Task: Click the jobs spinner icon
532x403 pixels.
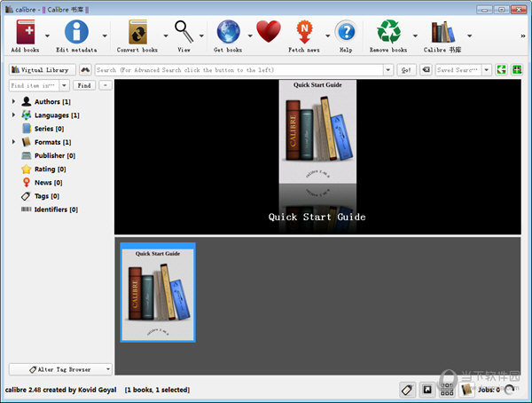Action: [509, 390]
